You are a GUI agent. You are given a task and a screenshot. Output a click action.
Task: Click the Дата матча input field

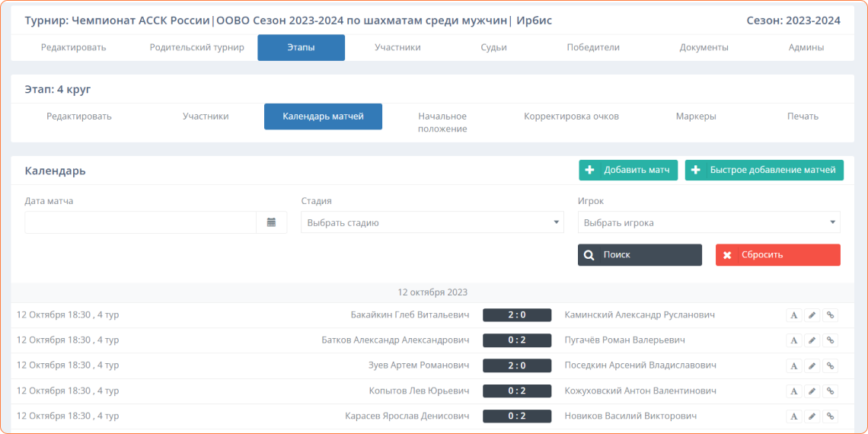pyautogui.click(x=141, y=222)
